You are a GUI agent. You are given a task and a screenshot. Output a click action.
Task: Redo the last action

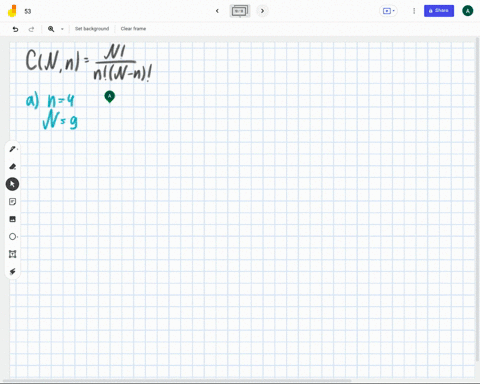tap(31, 29)
